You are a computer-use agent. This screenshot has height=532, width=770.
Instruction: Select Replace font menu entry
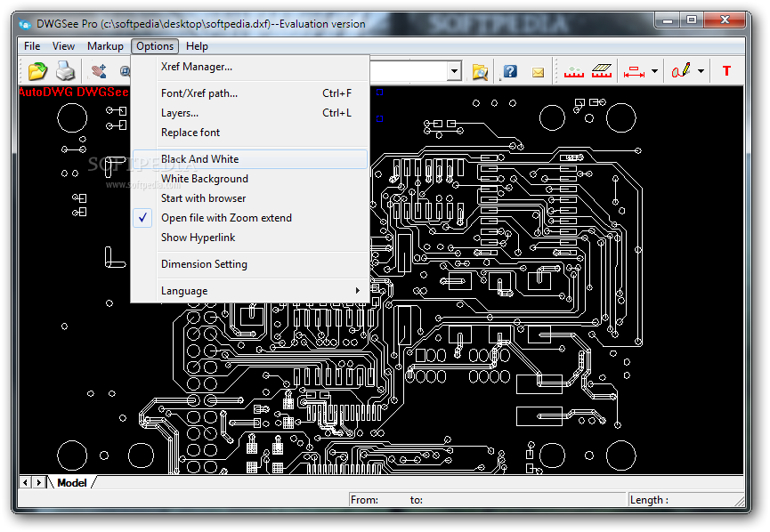[x=250, y=133]
